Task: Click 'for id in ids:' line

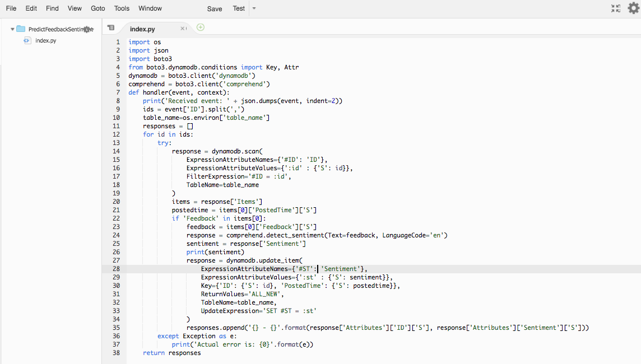Action: (x=168, y=134)
